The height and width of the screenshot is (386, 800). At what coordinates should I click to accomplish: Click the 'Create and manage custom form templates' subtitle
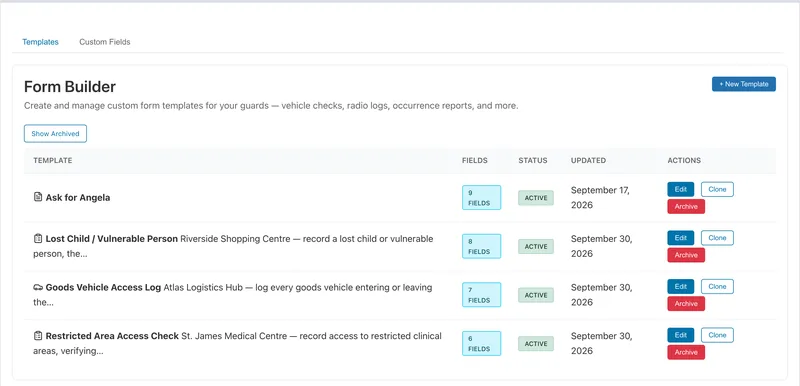click(x=271, y=107)
